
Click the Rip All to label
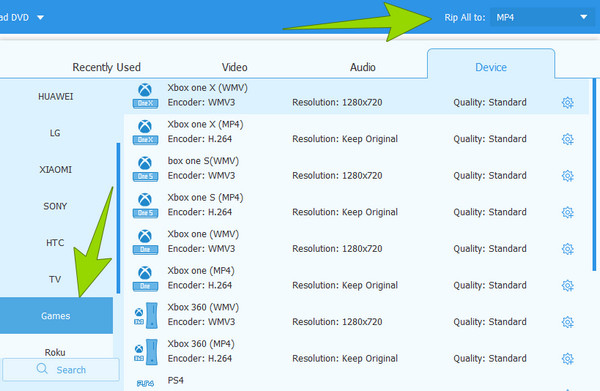(x=465, y=18)
